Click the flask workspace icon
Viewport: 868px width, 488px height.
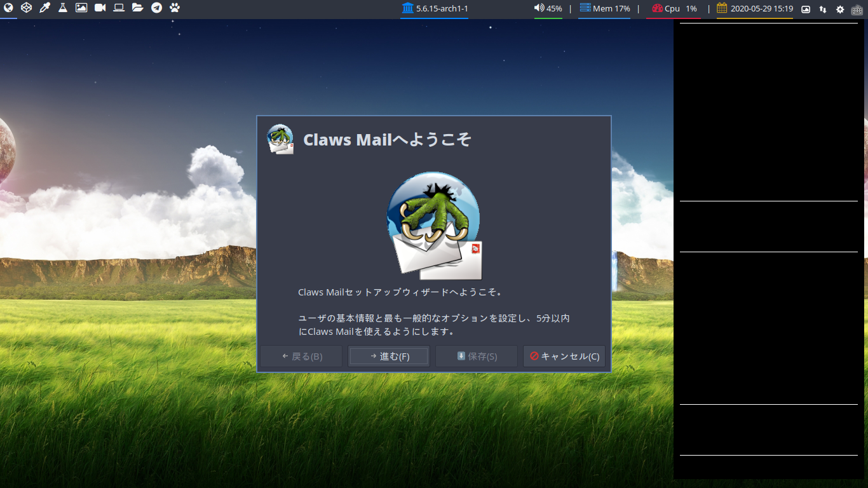[x=63, y=8]
